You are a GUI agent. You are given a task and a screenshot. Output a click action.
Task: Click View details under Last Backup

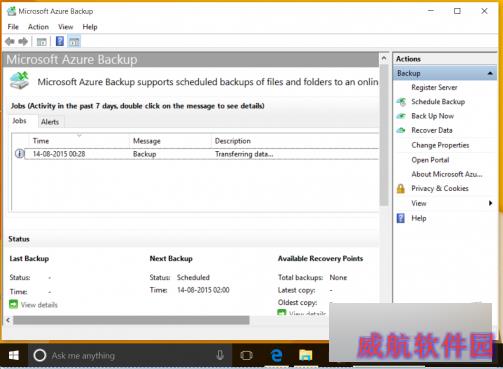(x=39, y=305)
